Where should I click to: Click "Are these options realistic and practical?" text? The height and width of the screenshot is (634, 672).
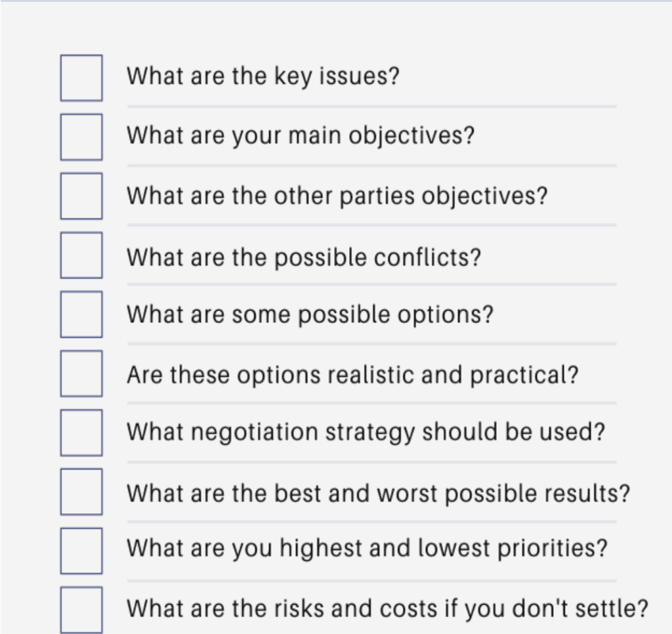point(352,375)
